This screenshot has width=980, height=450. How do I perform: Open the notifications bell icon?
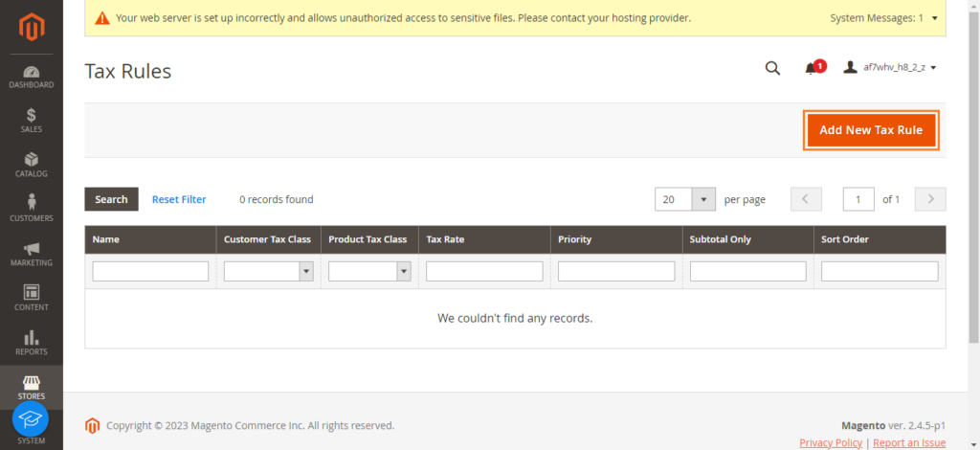[811, 69]
